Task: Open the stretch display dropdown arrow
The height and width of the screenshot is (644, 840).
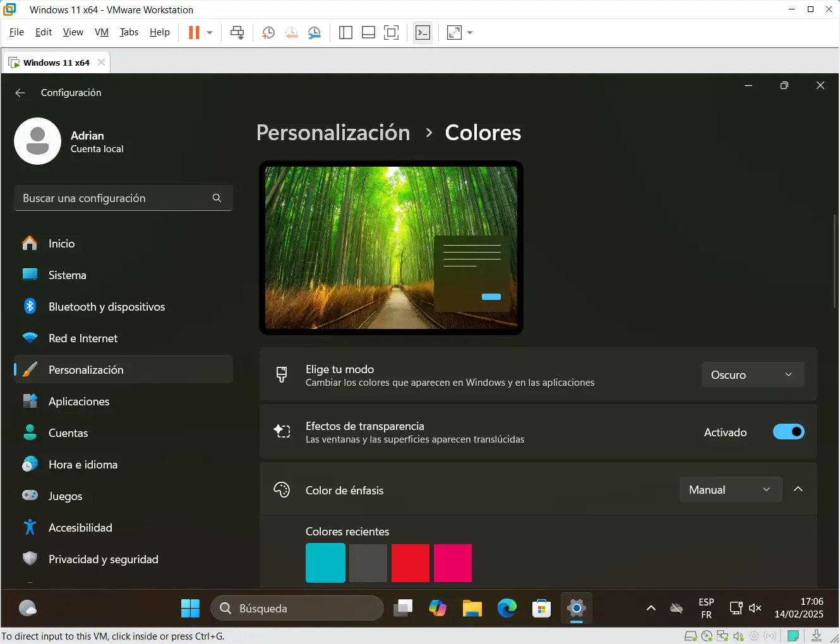Action: (470, 33)
